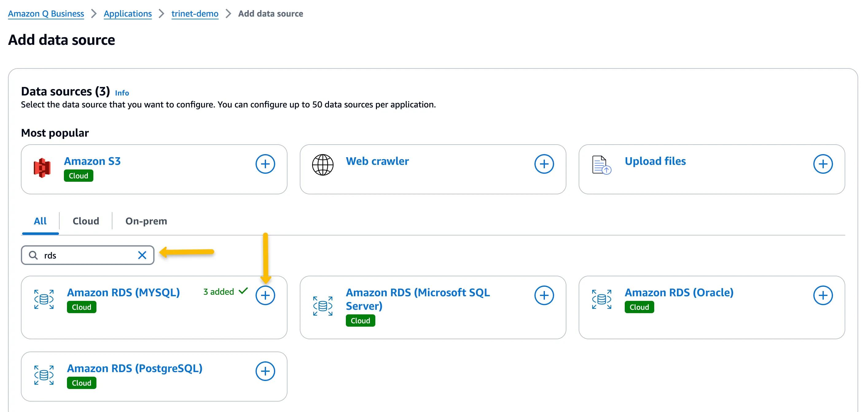Click the Upload files document icon
The height and width of the screenshot is (412, 868).
(x=601, y=165)
